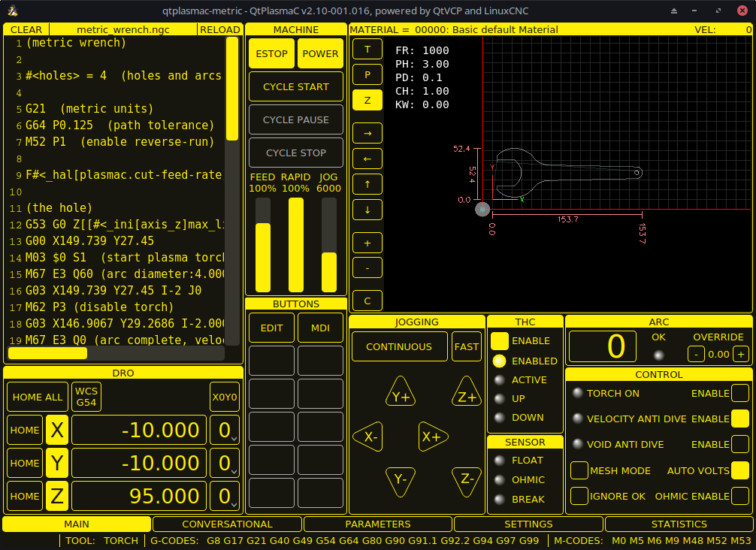Pan the preview using right arrow icon
Screen dimensions: 756x550
pos(367,132)
